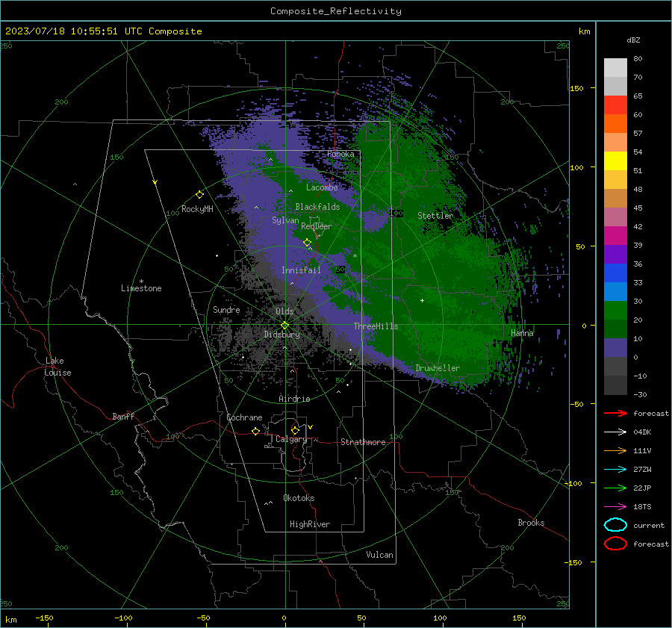This screenshot has width=672, height=628.
Task: Click the yellow diamond marker near RockyMH
Action: coord(199,195)
